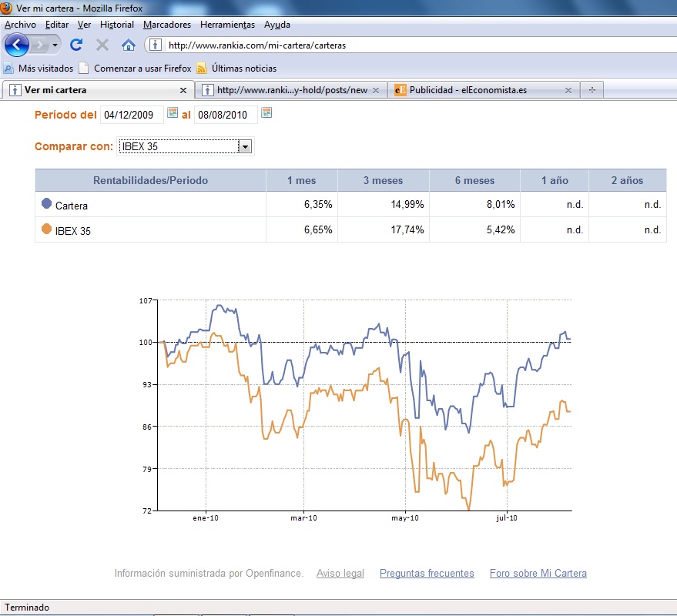Switch to the rankia posts/new tab
The height and width of the screenshot is (616, 677).
[291, 90]
